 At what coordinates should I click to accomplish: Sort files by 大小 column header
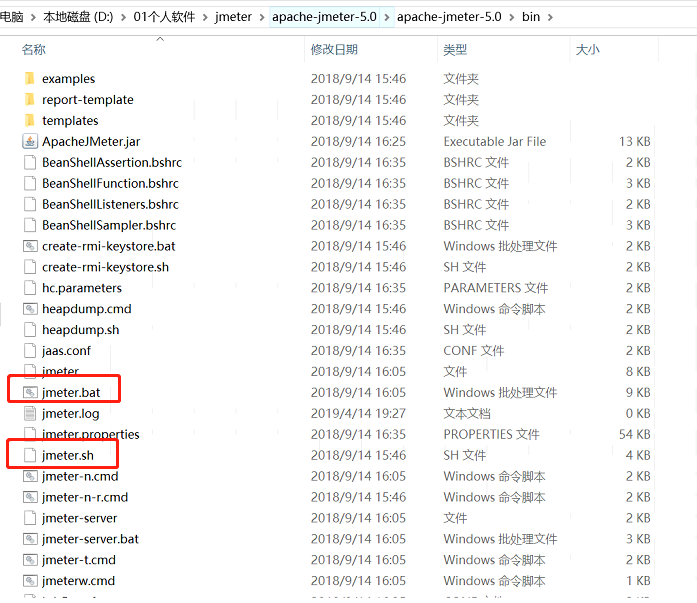click(587, 49)
